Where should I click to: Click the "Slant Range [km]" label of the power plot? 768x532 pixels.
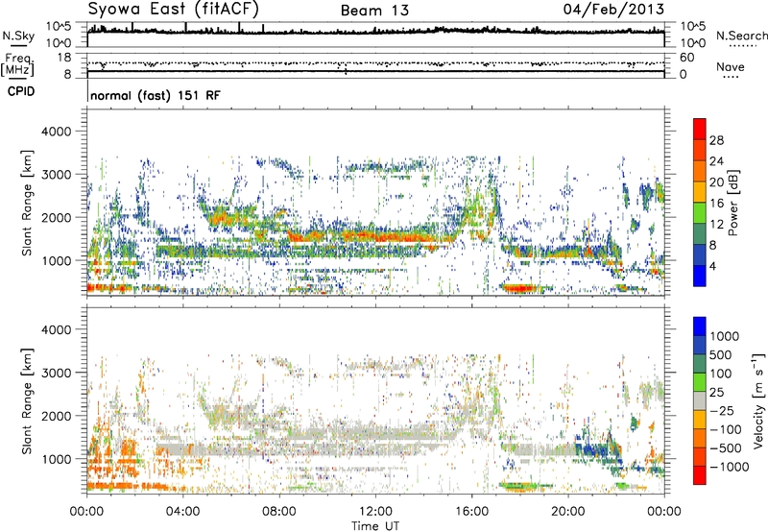click(27, 203)
